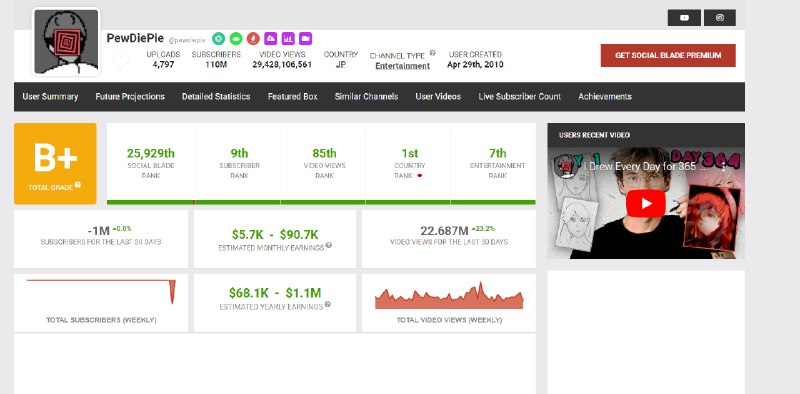The height and width of the screenshot is (394, 800).
Task: Click the 25,929th Social Blade Rank value
Action: pos(151,153)
